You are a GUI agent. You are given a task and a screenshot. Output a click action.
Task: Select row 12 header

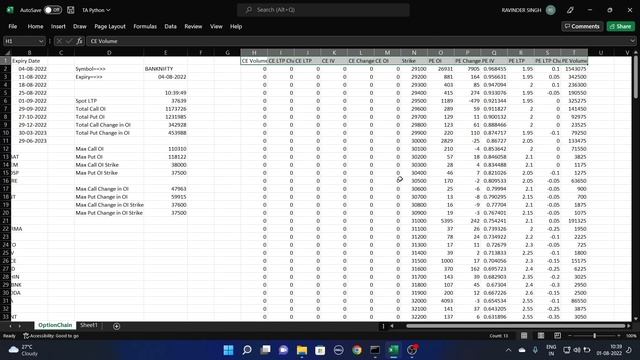[x=6, y=149]
